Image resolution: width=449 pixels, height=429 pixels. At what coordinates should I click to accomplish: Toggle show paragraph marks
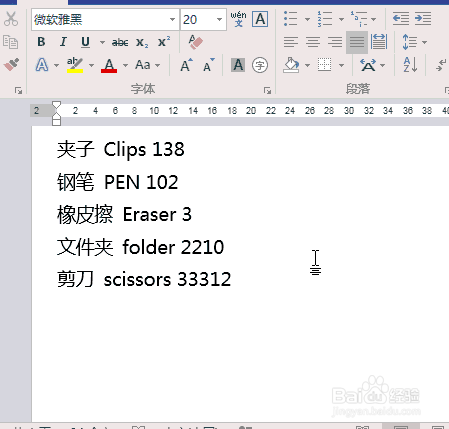(x=441, y=65)
